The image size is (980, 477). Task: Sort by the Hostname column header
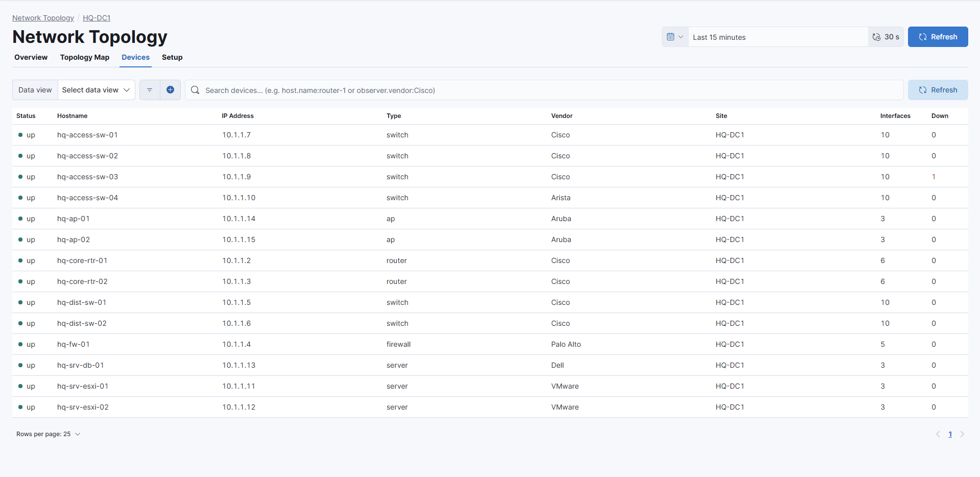[73, 116]
